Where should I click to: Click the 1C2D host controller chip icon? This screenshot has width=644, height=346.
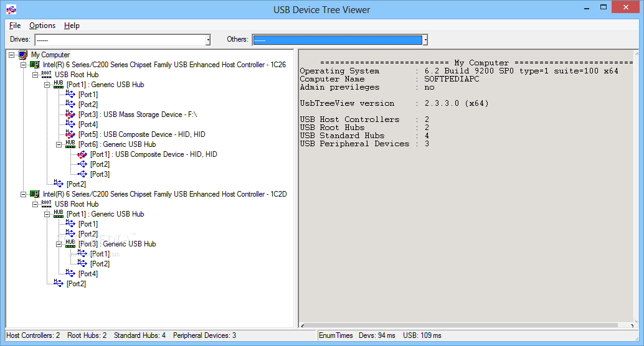pyautogui.click(x=35, y=194)
